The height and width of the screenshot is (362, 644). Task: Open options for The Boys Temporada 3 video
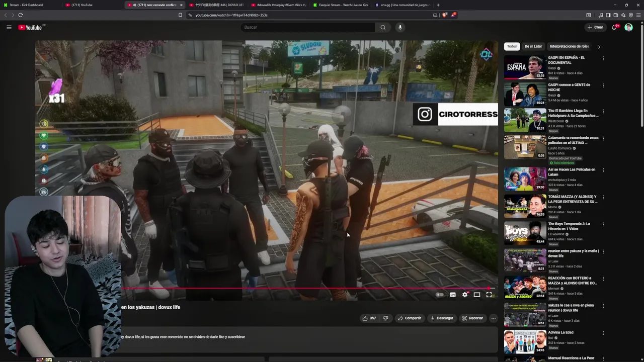point(603,224)
